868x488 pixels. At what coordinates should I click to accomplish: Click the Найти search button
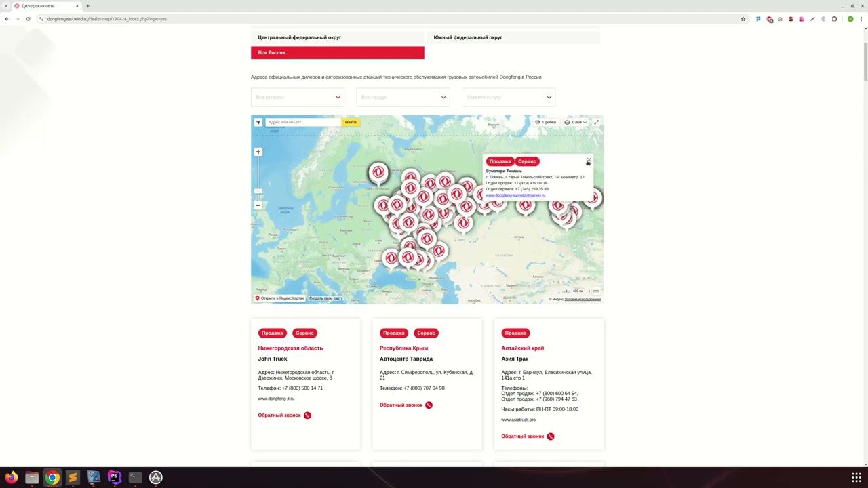tap(351, 122)
